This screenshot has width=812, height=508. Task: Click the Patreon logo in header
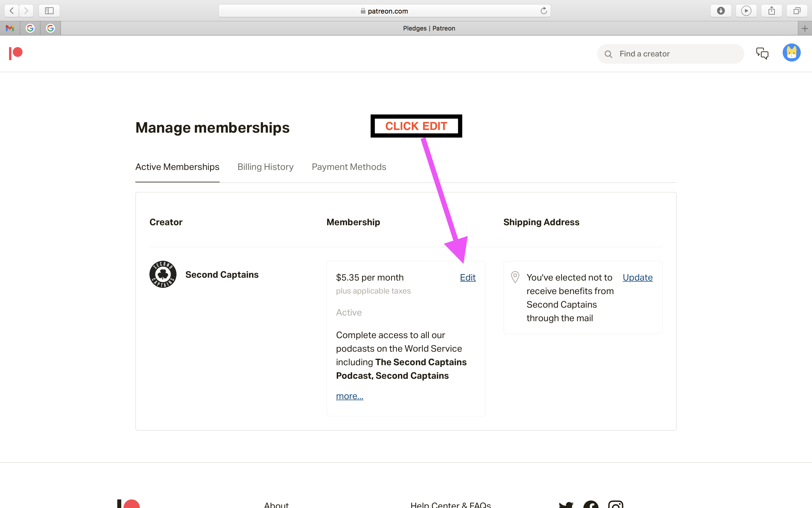pos(16,53)
